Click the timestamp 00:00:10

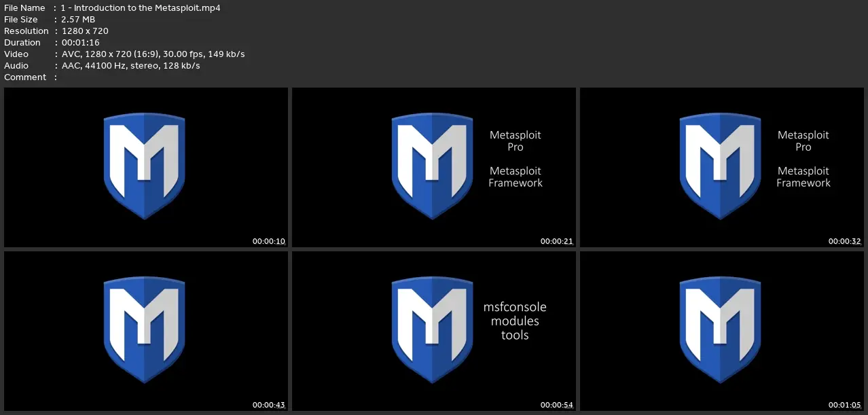click(x=269, y=241)
